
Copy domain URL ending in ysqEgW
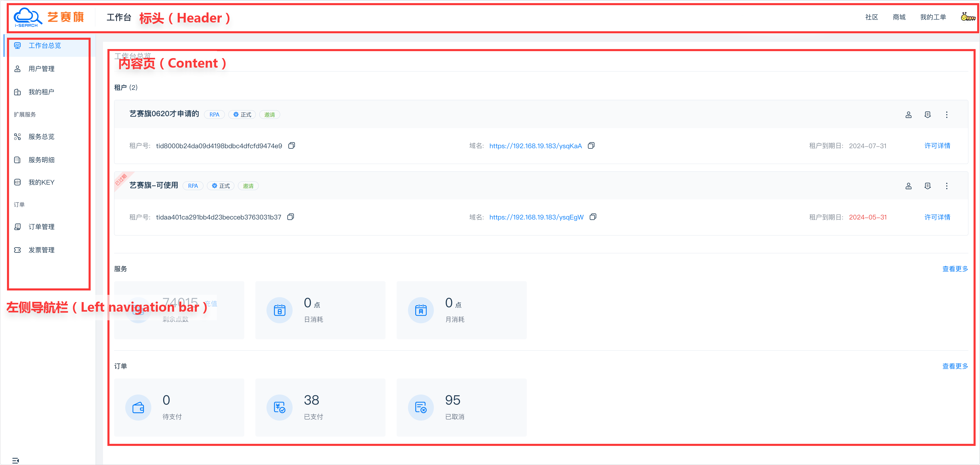pyautogui.click(x=593, y=217)
